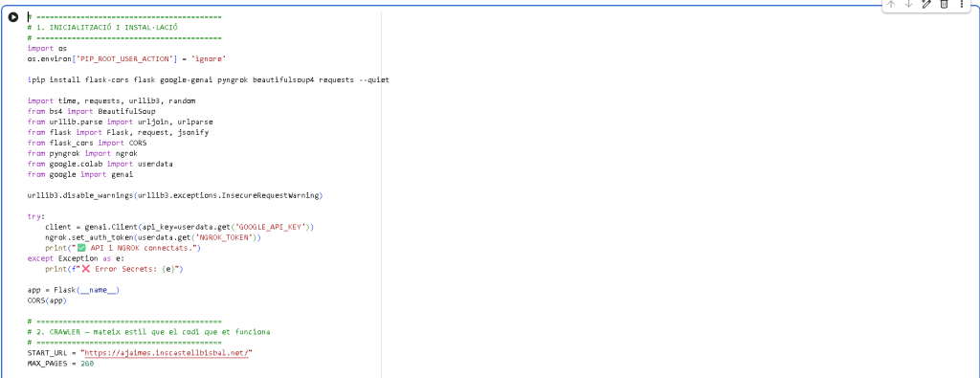
Task: Click the ngrok.set_auth_token line
Action: (x=152, y=237)
